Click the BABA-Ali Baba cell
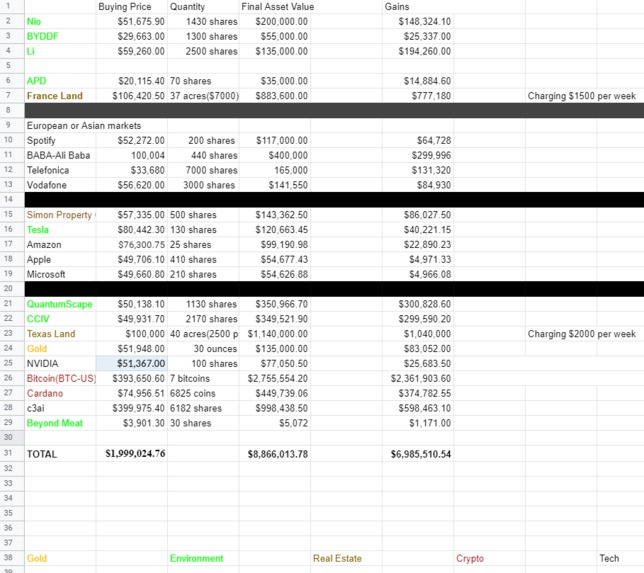Screen dimensions: 644x573 [60, 155]
